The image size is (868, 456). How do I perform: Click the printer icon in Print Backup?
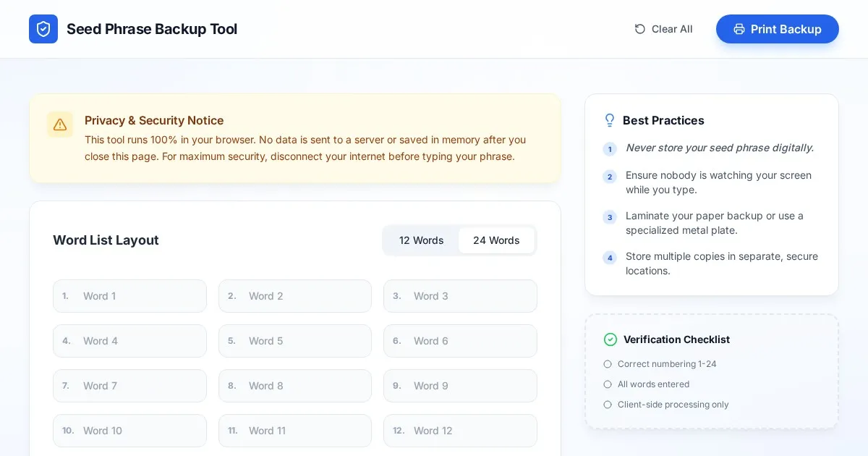[x=739, y=29]
